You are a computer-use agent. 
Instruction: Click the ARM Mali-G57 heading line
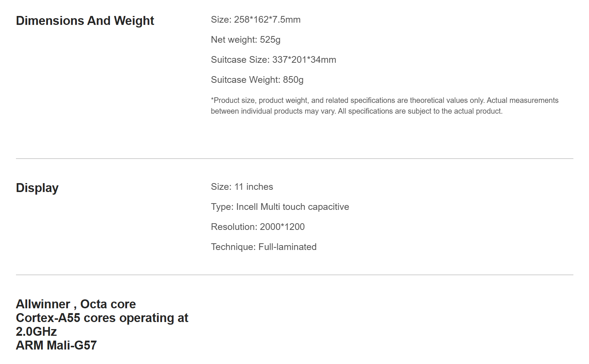[56, 345]
